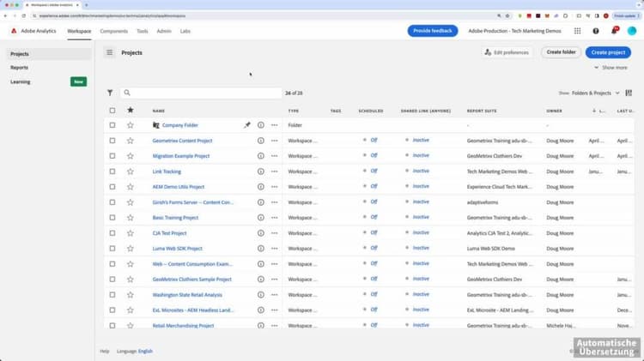
Task: Select the Migration Example Project checkbox
Action: (x=112, y=156)
